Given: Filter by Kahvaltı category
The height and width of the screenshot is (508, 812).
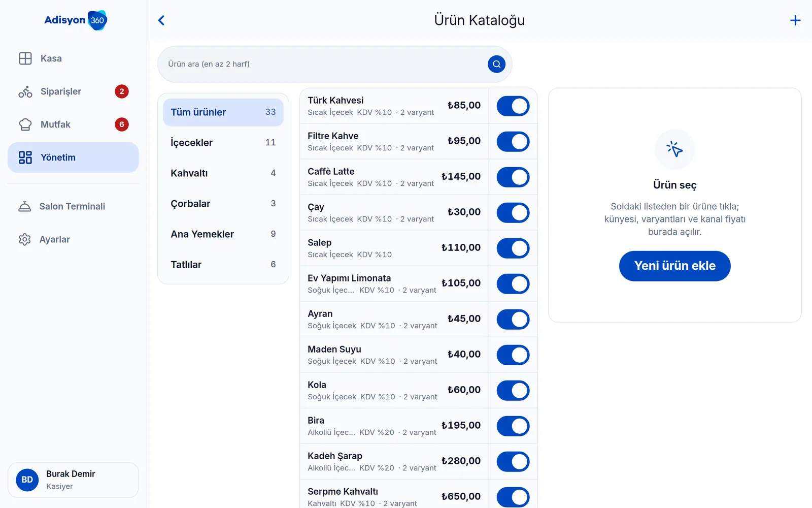Looking at the screenshot, I should [x=223, y=173].
